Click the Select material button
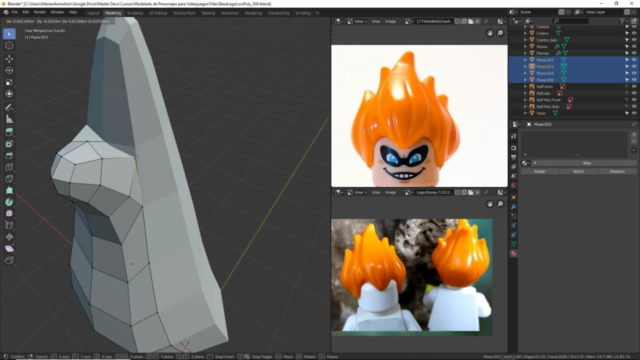Viewport: 640px width, 360px height. [x=578, y=171]
